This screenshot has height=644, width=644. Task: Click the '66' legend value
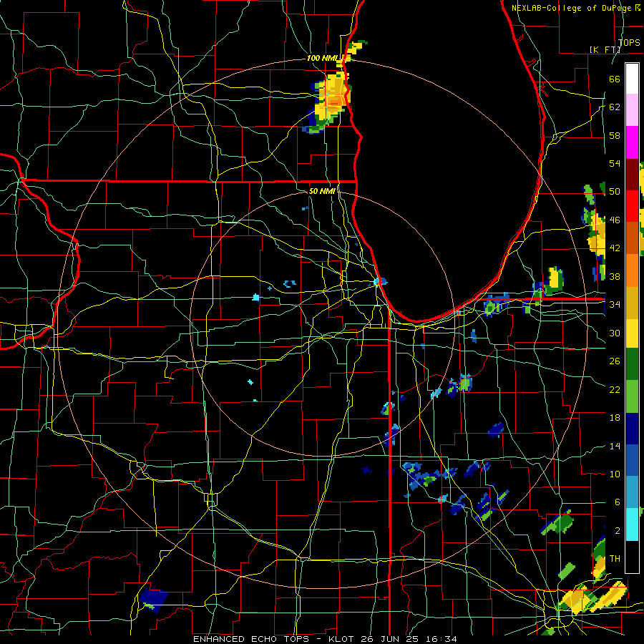(x=615, y=79)
